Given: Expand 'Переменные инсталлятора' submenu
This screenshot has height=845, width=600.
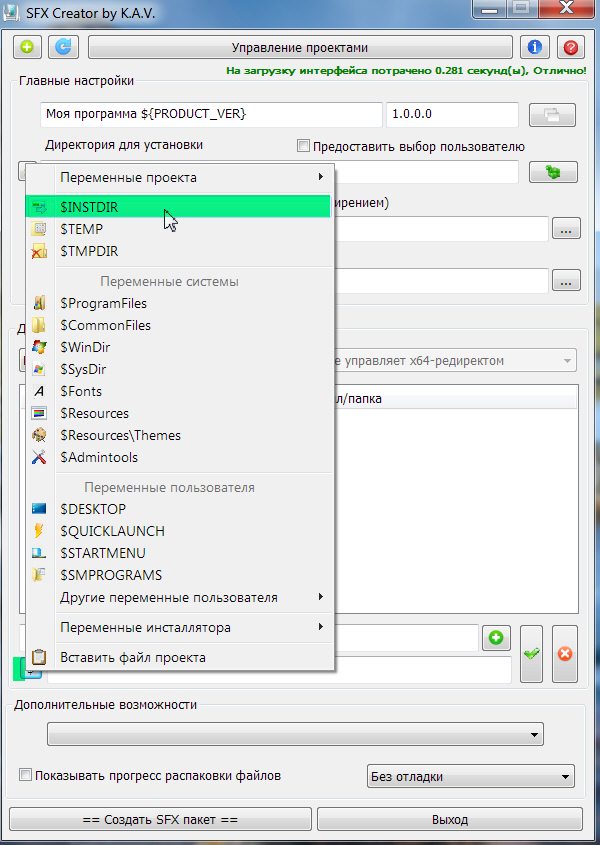Looking at the screenshot, I should tap(180, 627).
